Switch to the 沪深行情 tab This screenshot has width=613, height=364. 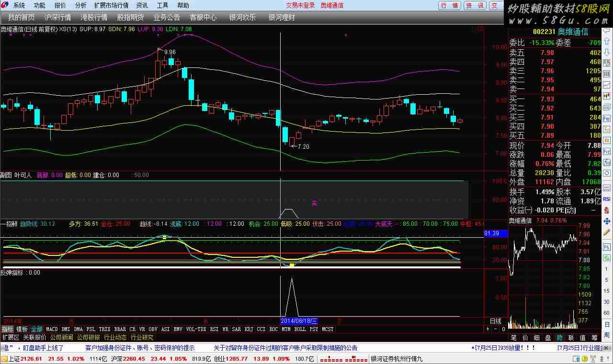(57, 17)
